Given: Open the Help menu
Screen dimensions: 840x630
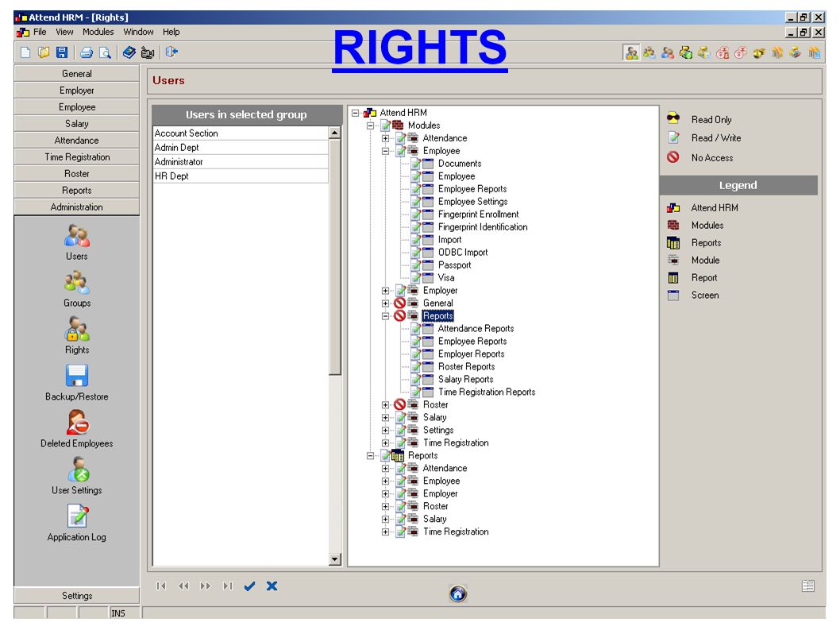Looking at the screenshot, I should [171, 32].
